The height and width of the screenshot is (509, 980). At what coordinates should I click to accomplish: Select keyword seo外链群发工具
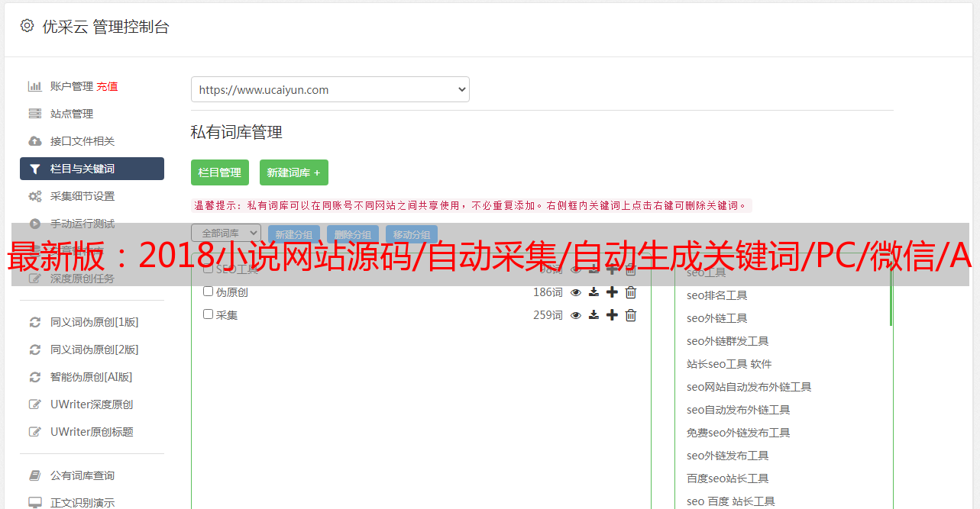click(727, 341)
